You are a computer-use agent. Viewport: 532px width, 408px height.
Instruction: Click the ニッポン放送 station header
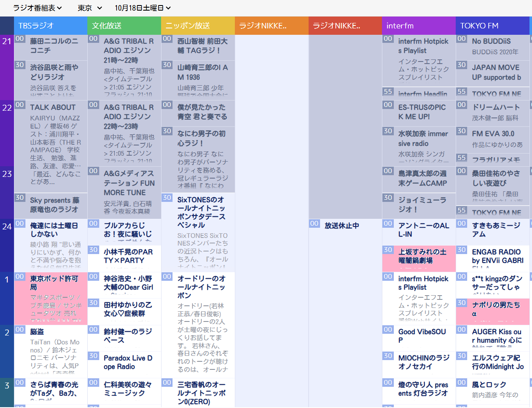click(198, 26)
